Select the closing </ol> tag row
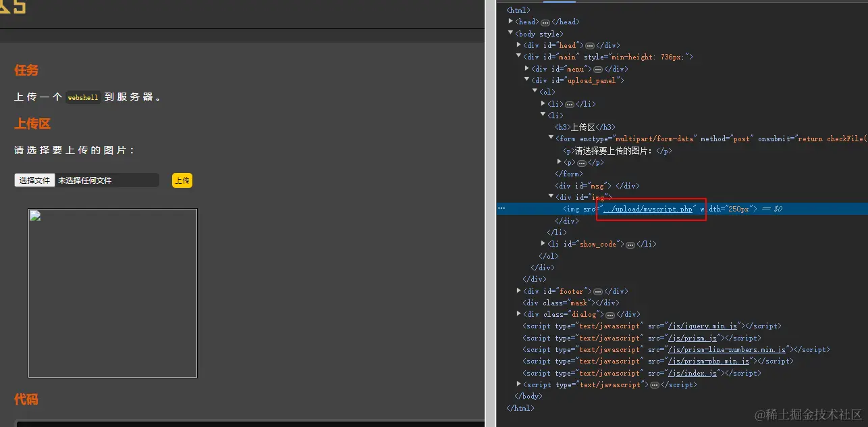This screenshot has width=868, height=427. point(548,256)
